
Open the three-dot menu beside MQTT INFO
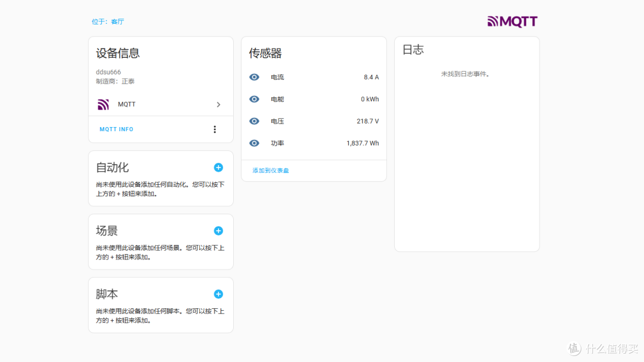click(215, 129)
